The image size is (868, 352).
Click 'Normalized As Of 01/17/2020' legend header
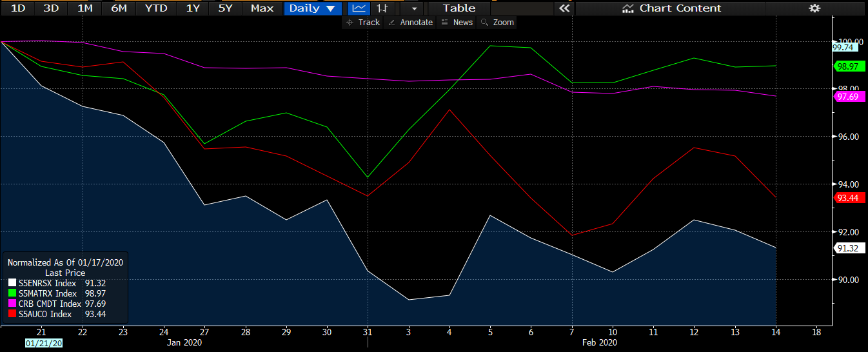(65, 262)
